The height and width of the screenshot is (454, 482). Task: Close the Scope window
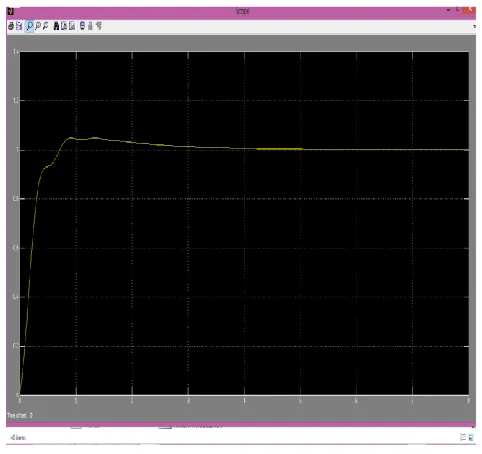pyautogui.click(x=469, y=10)
